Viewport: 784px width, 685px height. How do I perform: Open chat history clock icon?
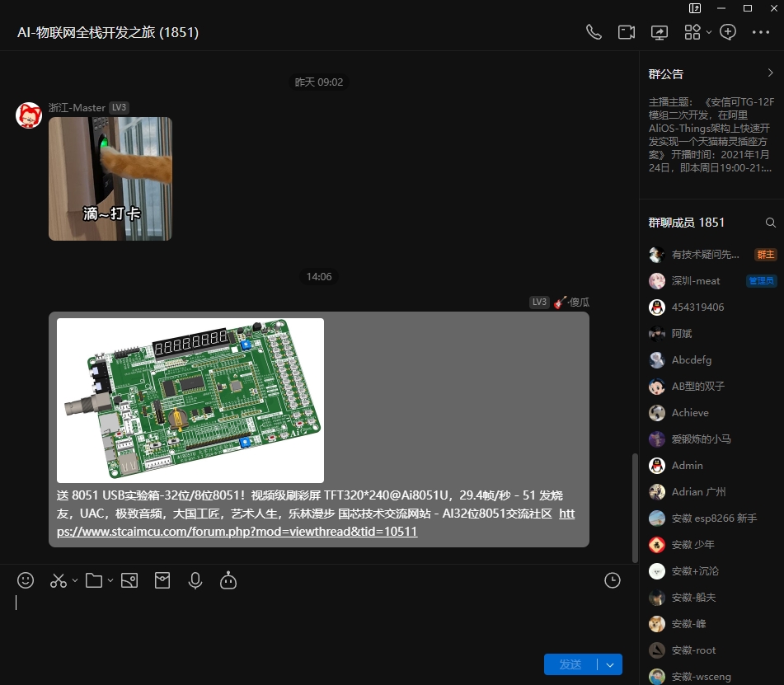613,580
